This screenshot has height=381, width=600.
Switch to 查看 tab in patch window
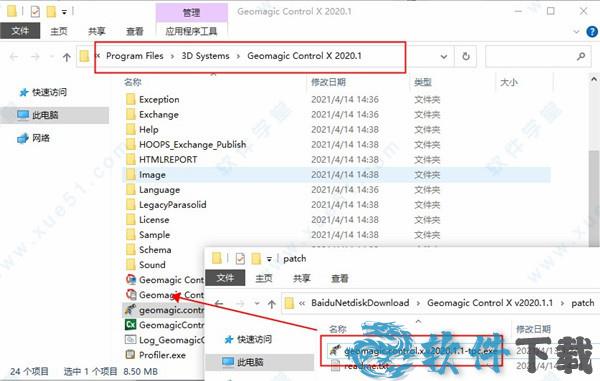(339, 278)
